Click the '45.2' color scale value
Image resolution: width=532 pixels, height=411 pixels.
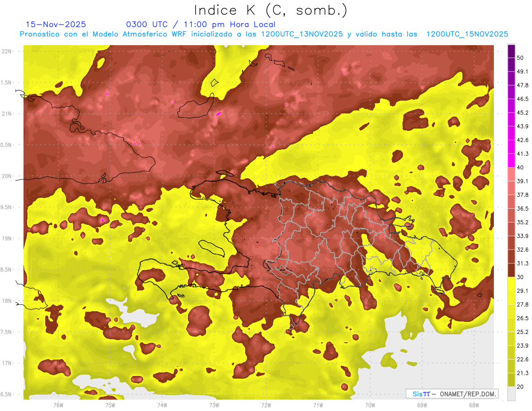coord(523,113)
